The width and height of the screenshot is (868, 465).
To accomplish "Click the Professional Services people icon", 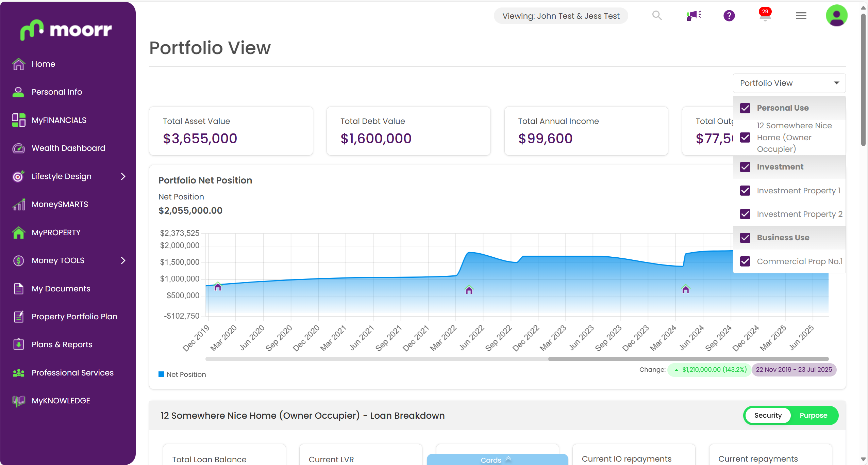I will 18,373.
